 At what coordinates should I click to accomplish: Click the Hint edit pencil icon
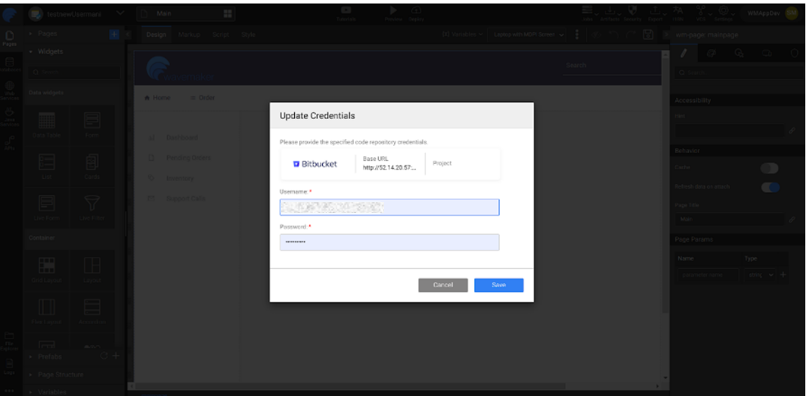tap(792, 130)
